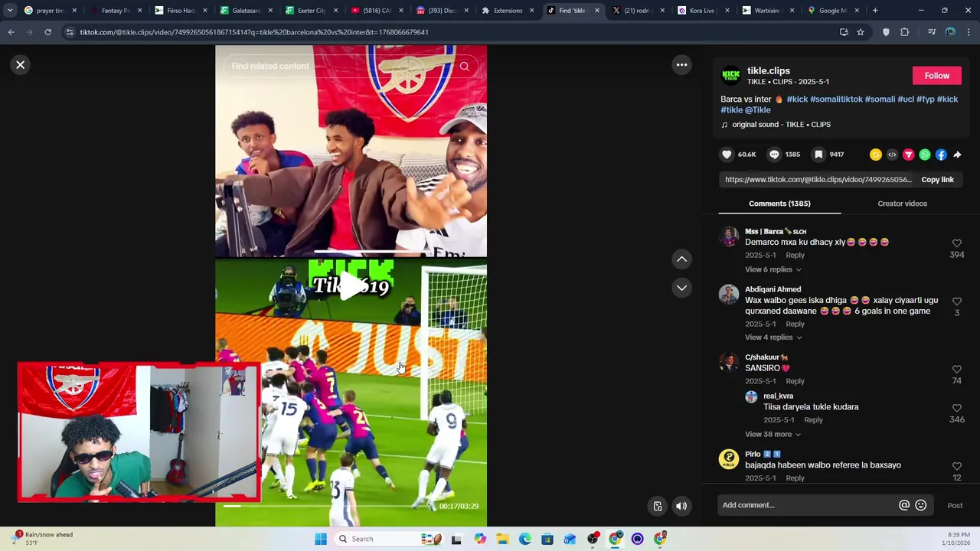Open Microsoft Edge from taskbar
The height and width of the screenshot is (551, 980).
525,540
